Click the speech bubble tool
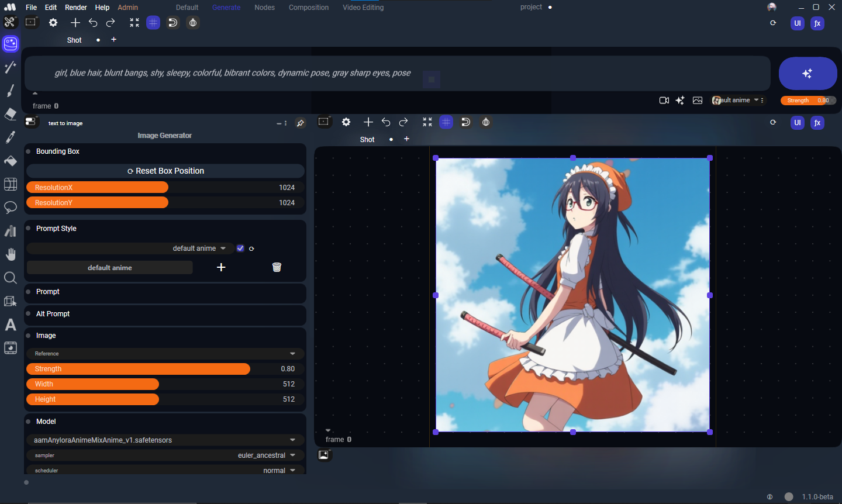The height and width of the screenshot is (504, 842). point(10,208)
